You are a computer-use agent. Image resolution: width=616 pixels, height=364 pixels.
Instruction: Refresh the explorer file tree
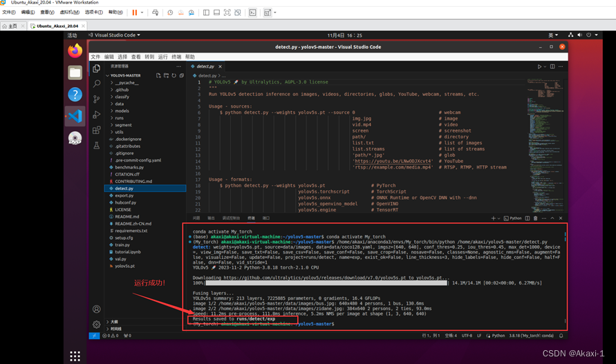click(174, 75)
